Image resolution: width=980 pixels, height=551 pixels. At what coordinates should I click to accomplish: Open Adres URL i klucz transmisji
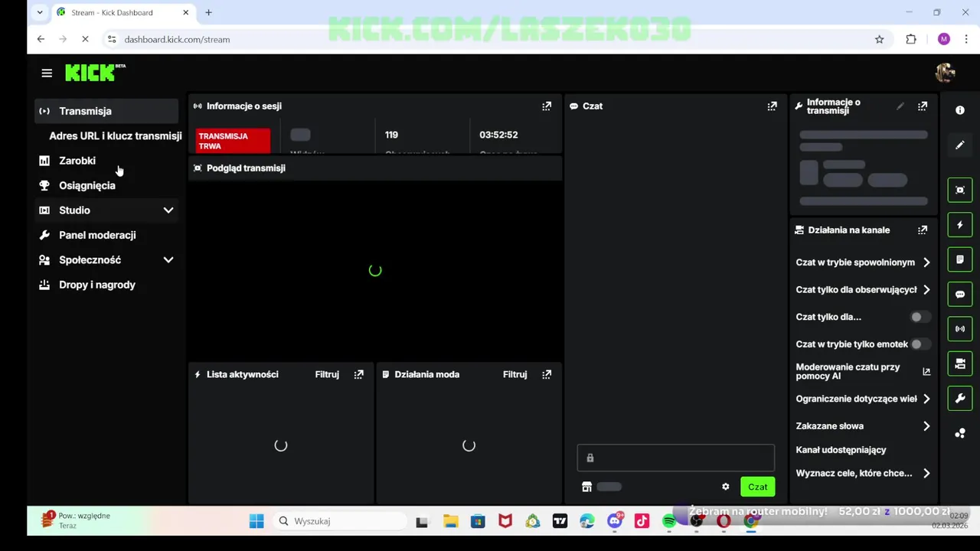click(116, 135)
